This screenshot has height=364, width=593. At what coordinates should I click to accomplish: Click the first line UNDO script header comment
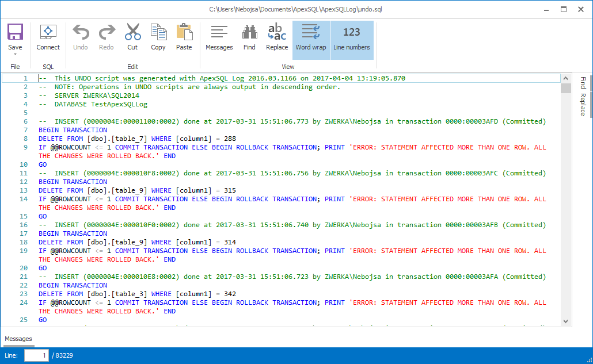click(222, 78)
